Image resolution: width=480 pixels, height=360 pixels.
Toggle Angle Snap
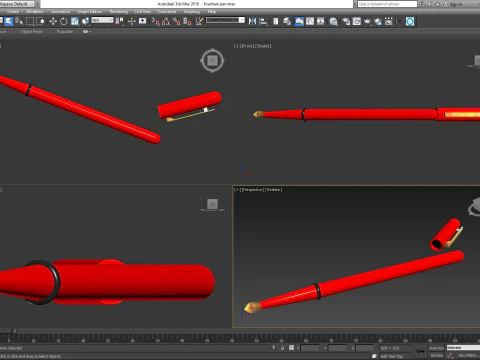166,21
